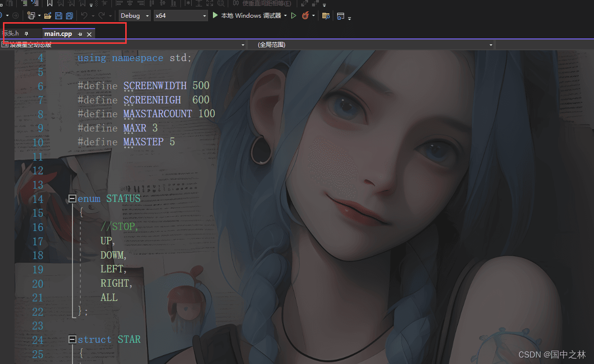Click the DOWM enum value
This screenshot has height=364, width=594.
click(114, 255)
